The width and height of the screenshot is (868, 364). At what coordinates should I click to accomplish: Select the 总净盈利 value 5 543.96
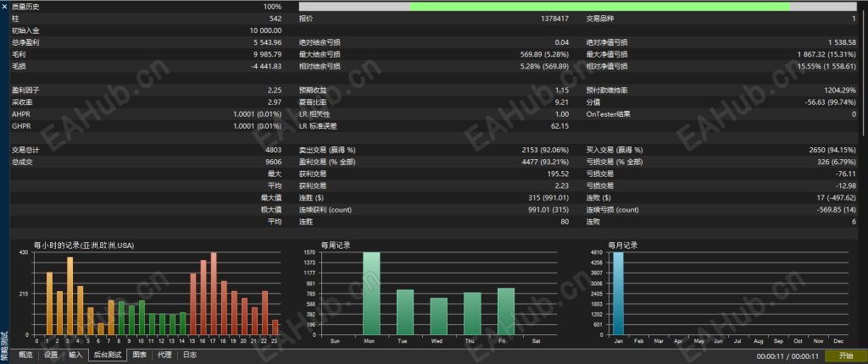point(267,42)
